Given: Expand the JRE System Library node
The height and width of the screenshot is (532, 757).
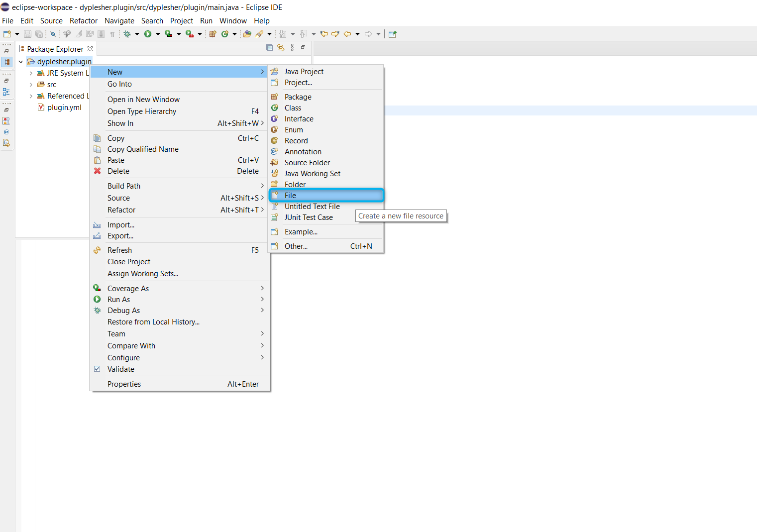Looking at the screenshot, I should (31, 73).
